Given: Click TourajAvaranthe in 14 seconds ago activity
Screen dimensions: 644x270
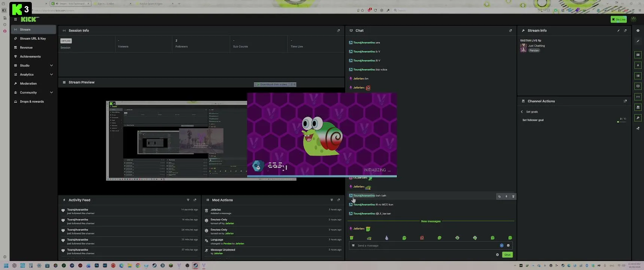Looking at the screenshot, I should pyautogui.click(x=78, y=210).
